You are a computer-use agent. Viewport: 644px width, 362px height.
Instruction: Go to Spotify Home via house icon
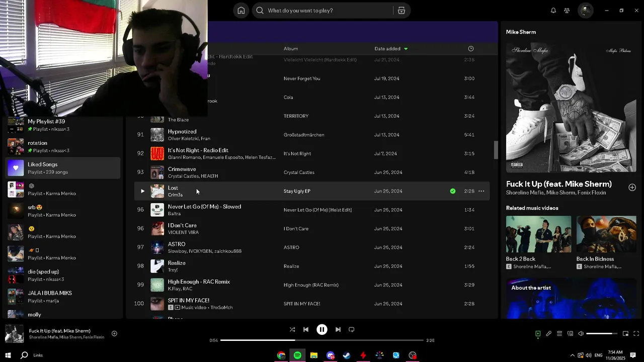coord(241,11)
